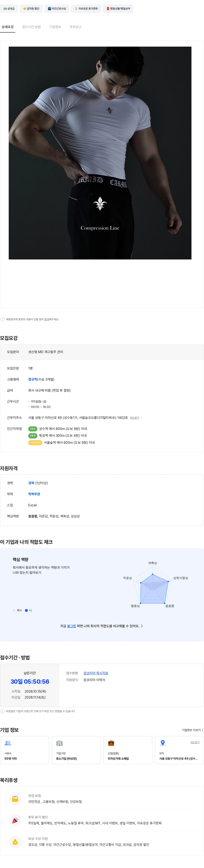Select the 야간근로수당 benefit tag
This screenshot has height=868, width=204.
(57, 9)
